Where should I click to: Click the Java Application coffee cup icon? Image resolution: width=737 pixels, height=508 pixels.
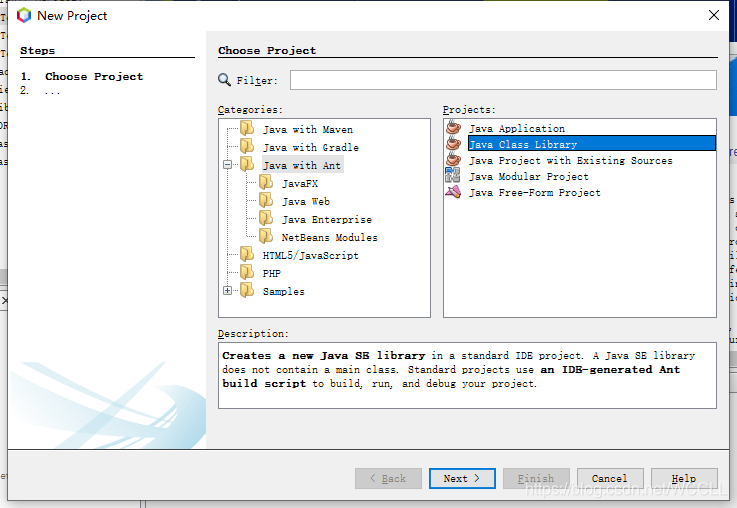coord(454,127)
